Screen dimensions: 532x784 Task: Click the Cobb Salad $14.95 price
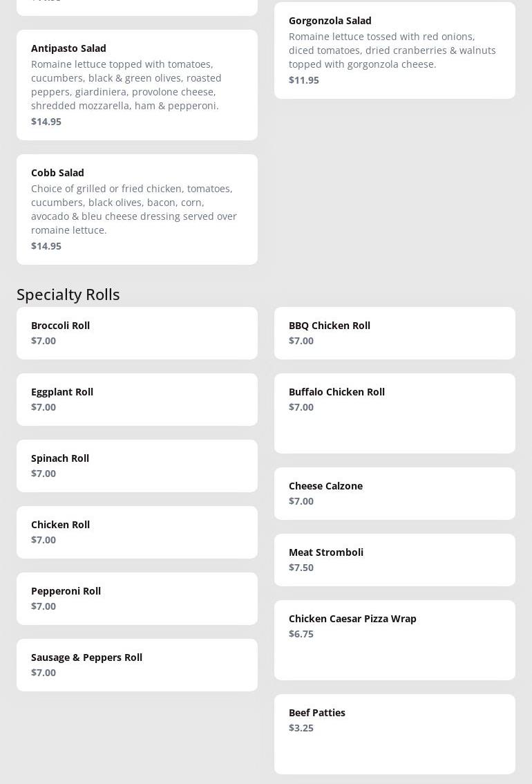[46, 246]
